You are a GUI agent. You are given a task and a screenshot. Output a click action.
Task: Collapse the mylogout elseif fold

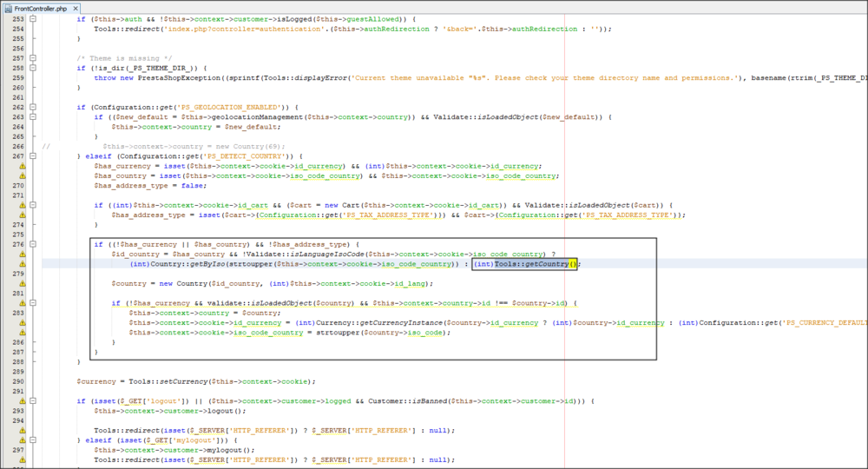coord(33,440)
